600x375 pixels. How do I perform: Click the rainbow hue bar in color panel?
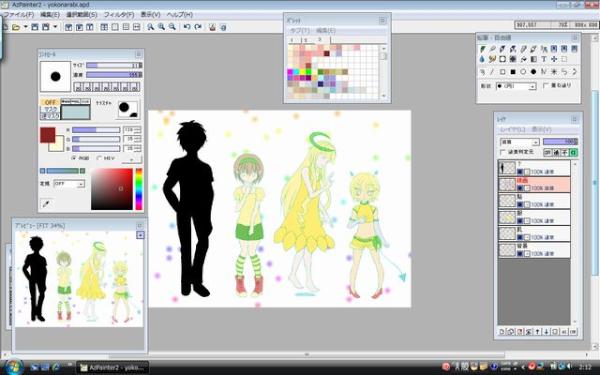tap(139, 189)
